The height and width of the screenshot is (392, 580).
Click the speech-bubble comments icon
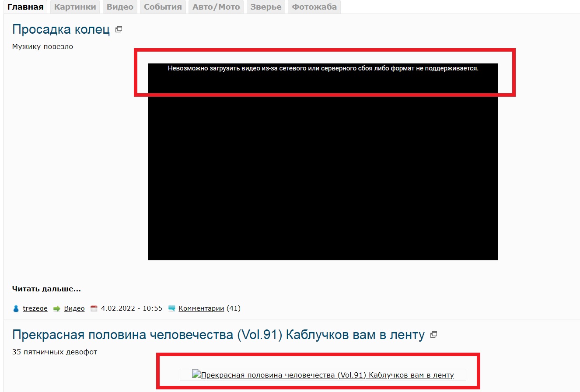point(171,308)
